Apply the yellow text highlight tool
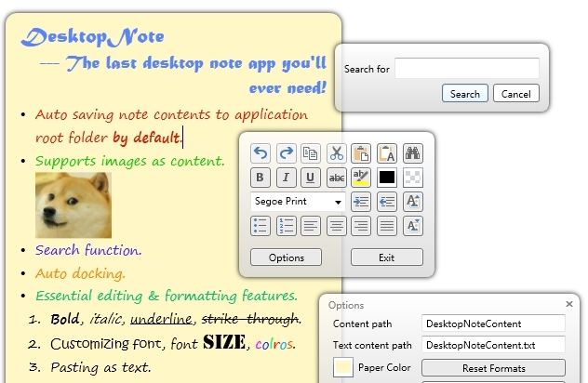Screen dimensions: 588x383 pyautogui.click(x=361, y=178)
